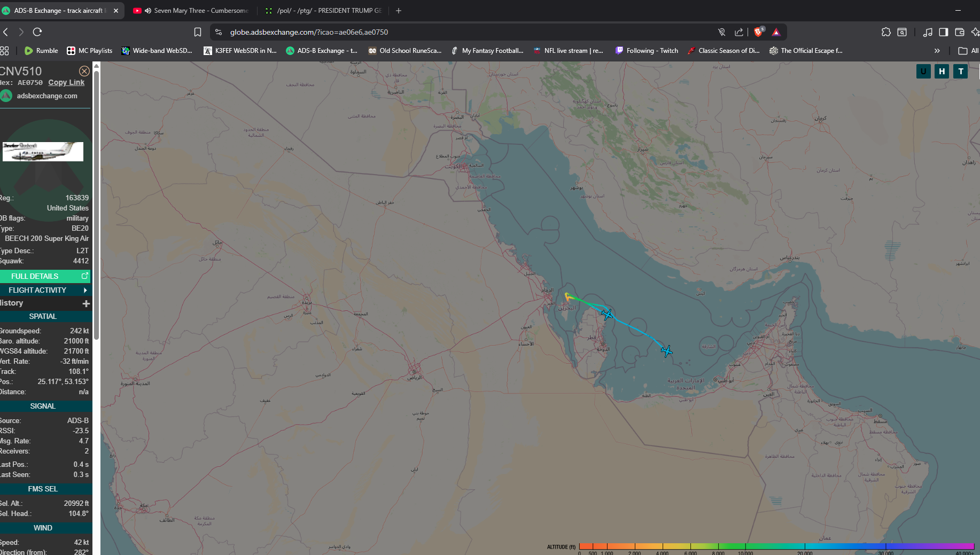The width and height of the screenshot is (980, 555).
Task: Go forward to the next page
Action: (21, 32)
